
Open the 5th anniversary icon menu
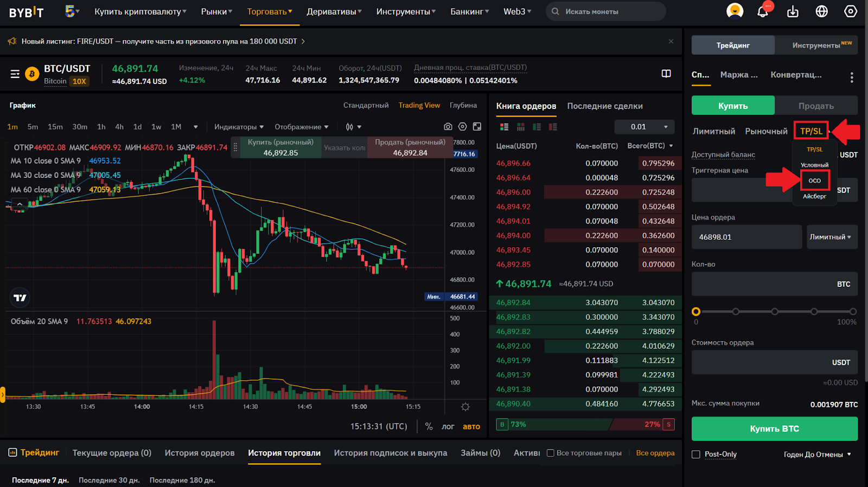[x=72, y=11]
